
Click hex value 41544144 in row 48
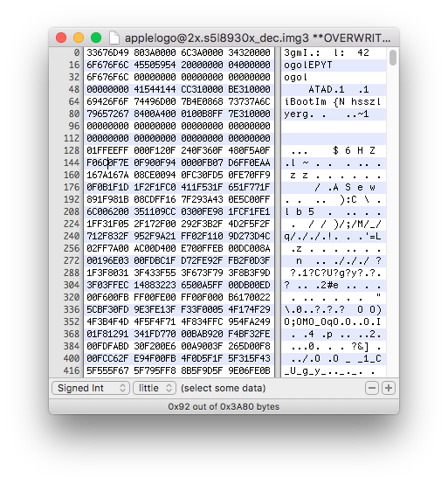click(155, 89)
